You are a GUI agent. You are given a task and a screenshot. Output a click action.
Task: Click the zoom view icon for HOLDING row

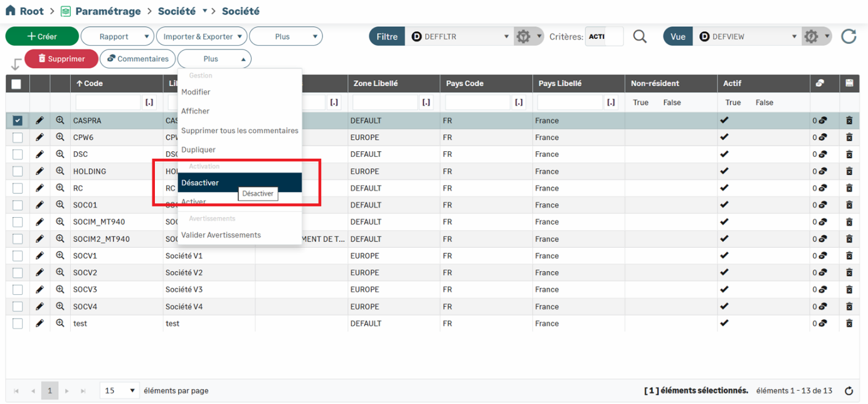[60, 171]
